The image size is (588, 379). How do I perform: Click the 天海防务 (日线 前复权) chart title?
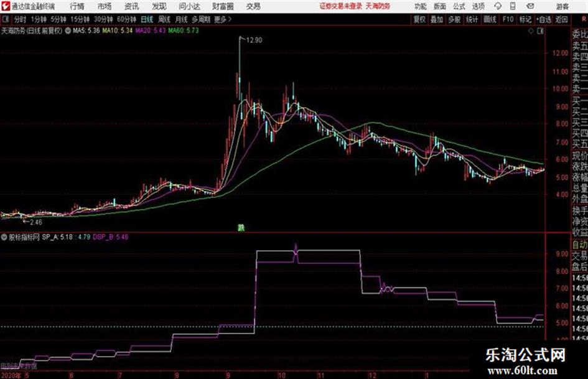tap(32, 30)
